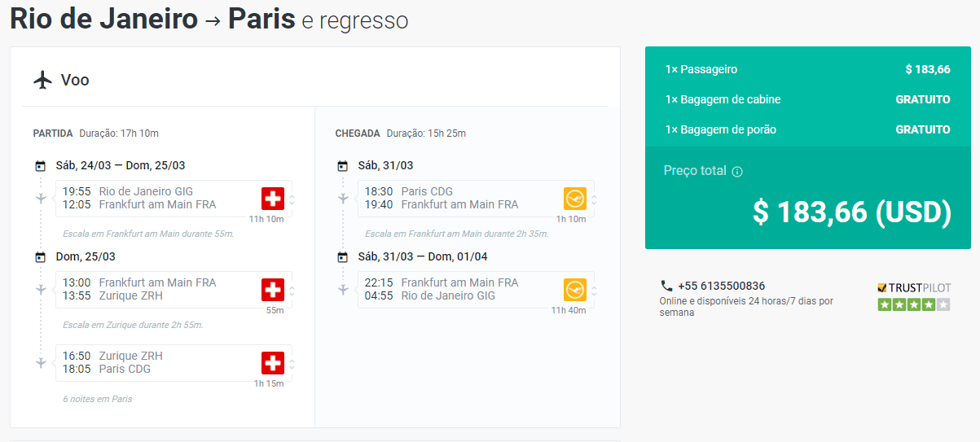This screenshot has height=442, width=980.
Task: Click the Swiss airline logo on Rio–Frankfurt flight
Action: tap(273, 199)
